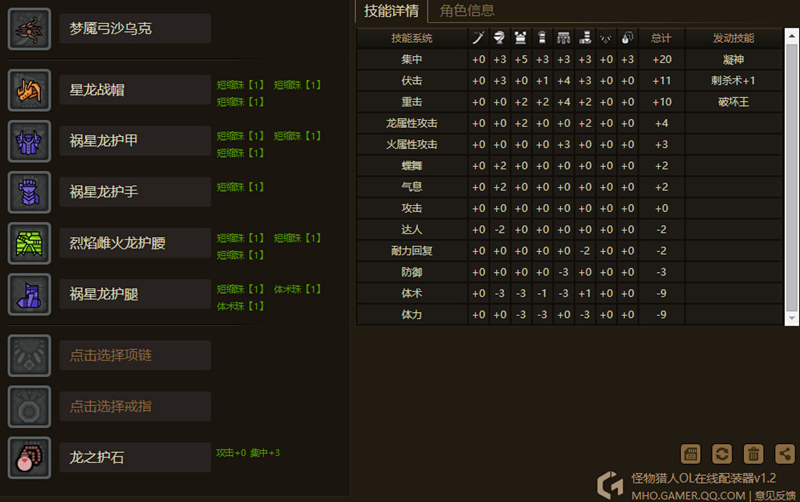
Task: Select the 伏击 skill row name
Action: click(412, 81)
